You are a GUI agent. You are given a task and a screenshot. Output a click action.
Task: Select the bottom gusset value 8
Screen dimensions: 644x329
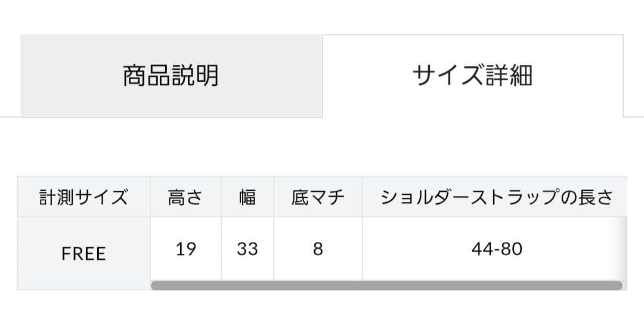pyautogui.click(x=318, y=248)
